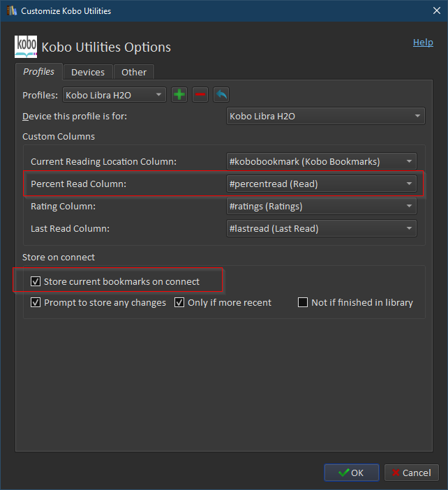Switch to the Devices tab

[x=88, y=72]
